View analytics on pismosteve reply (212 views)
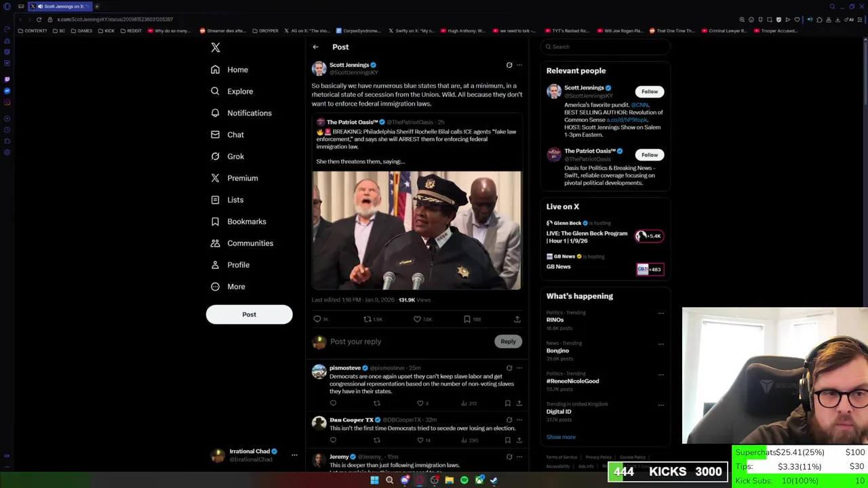The height and width of the screenshot is (488, 868). coord(469,403)
